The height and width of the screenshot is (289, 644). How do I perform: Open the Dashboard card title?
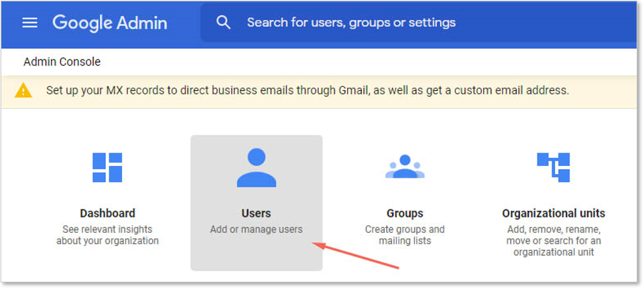(x=107, y=213)
